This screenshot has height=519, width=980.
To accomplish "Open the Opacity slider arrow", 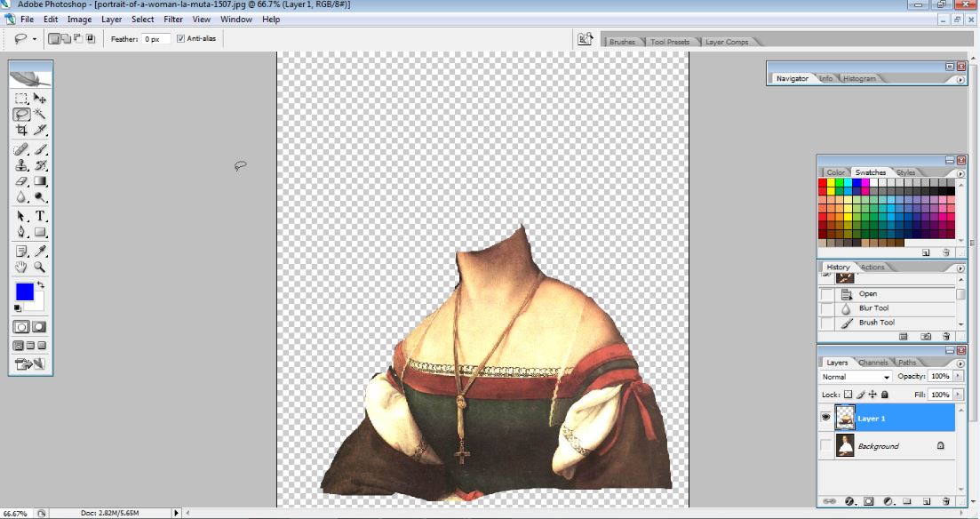I will click(958, 376).
